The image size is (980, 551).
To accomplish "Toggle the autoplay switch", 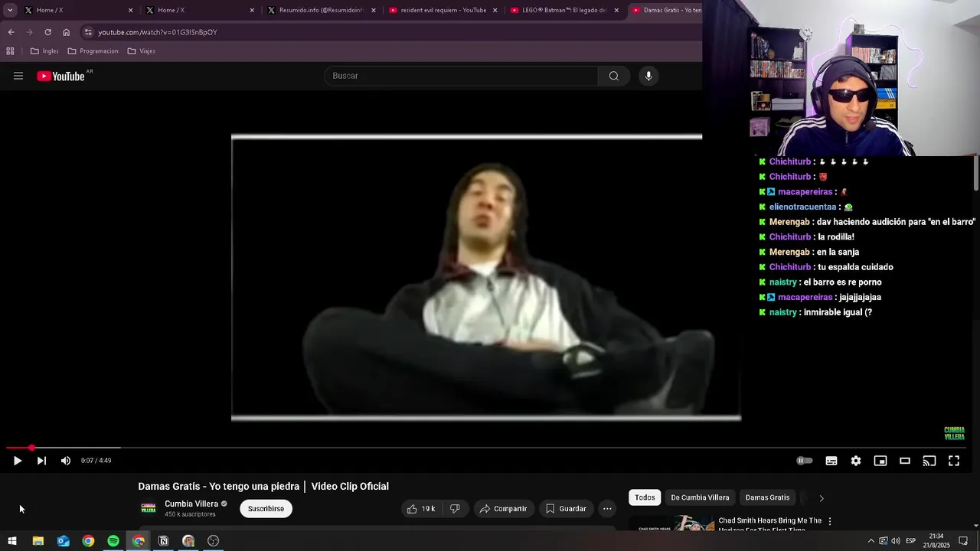I will 804,461.
